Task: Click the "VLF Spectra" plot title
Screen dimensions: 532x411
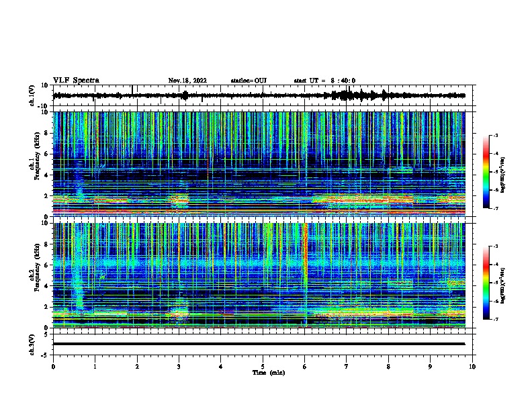Action: pyautogui.click(x=76, y=81)
